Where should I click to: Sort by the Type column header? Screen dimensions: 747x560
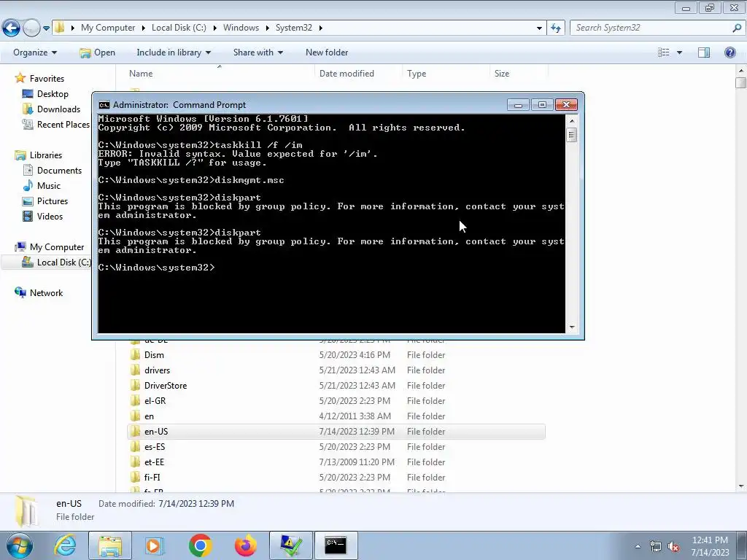tap(446, 74)
